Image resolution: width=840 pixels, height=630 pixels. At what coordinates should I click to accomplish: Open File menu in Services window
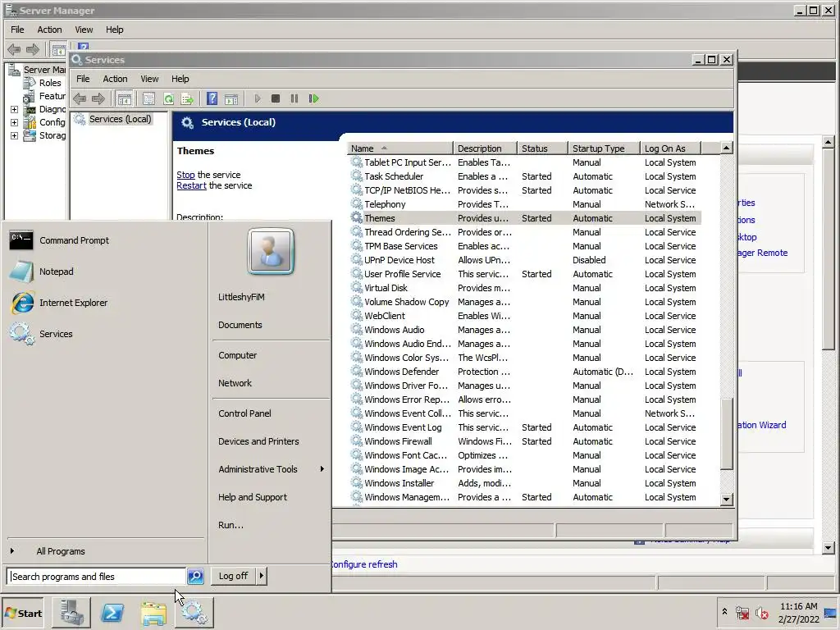(x=83, y=79)
